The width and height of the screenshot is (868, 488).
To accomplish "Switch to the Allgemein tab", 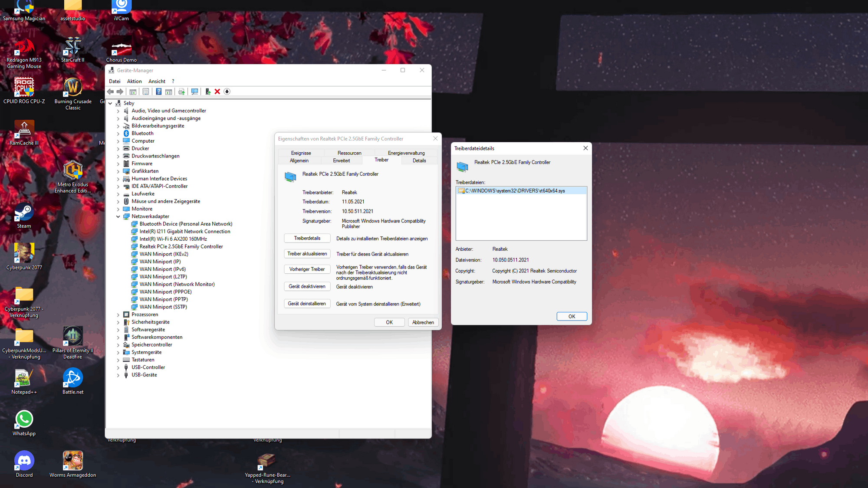I will (x=299, y=160).
